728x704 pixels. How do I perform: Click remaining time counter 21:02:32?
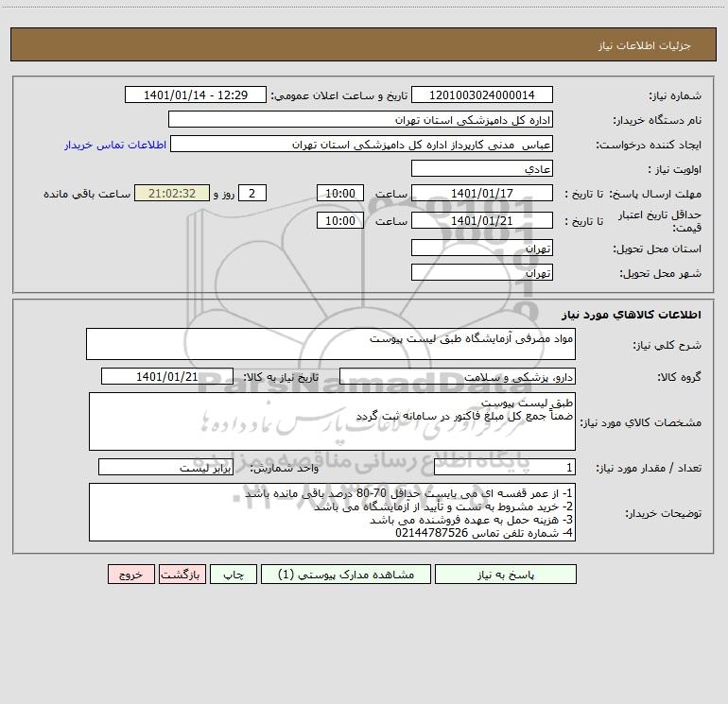click(172, 193)
